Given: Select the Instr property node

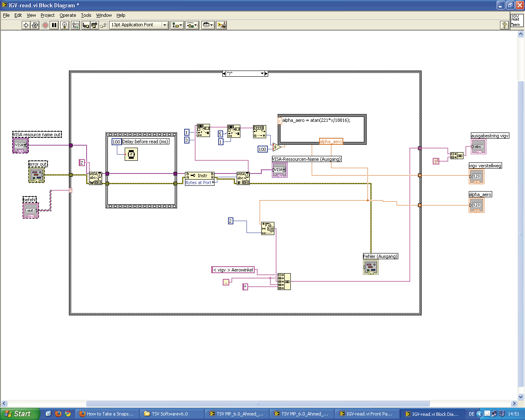Looking at the screenshot, I should pos(200,176).
